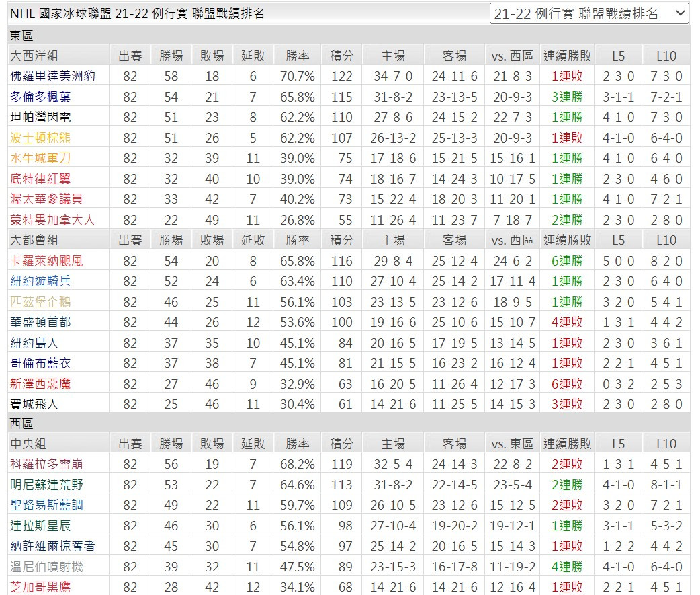The image size is (700, 595).
Task: Click the 東區 conference heading
Action: (22, 35)
